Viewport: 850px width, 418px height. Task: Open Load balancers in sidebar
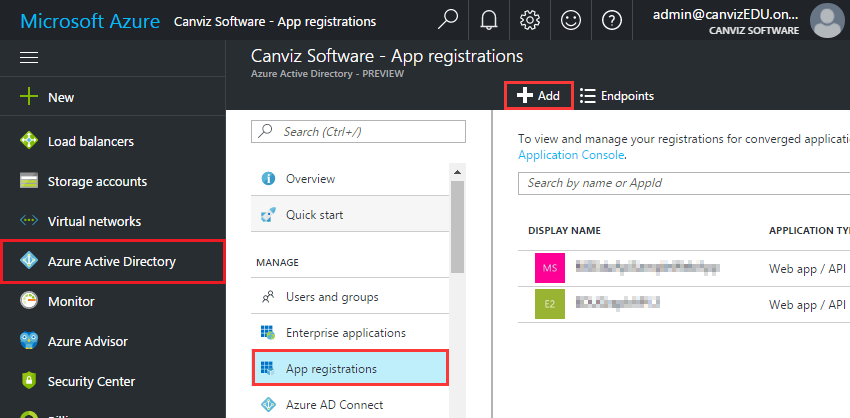pos(113,141)
